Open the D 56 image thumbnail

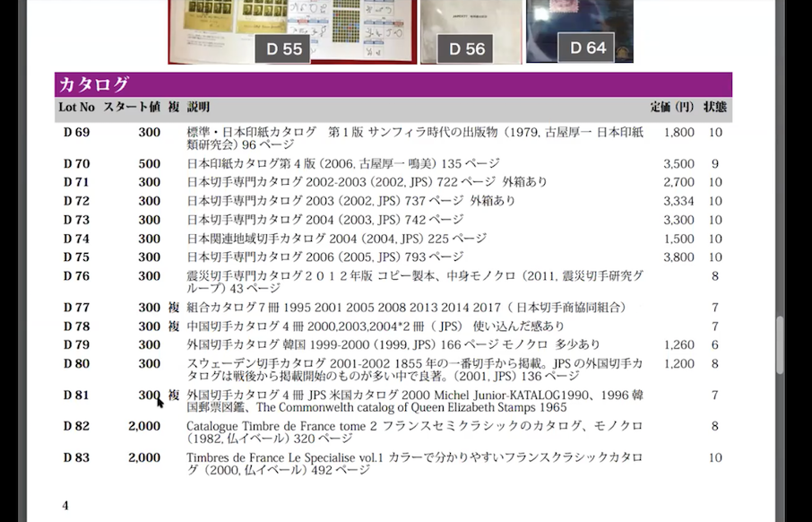[x=471, y=30]
